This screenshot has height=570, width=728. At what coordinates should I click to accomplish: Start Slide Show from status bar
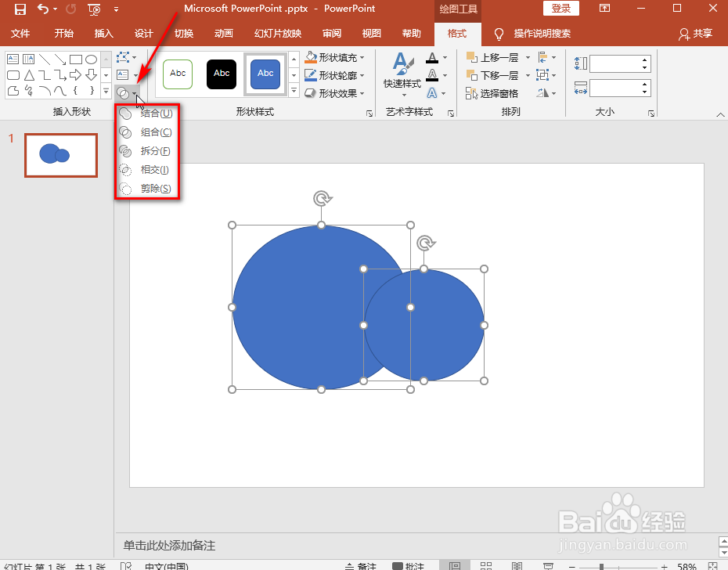click(548, 566)
